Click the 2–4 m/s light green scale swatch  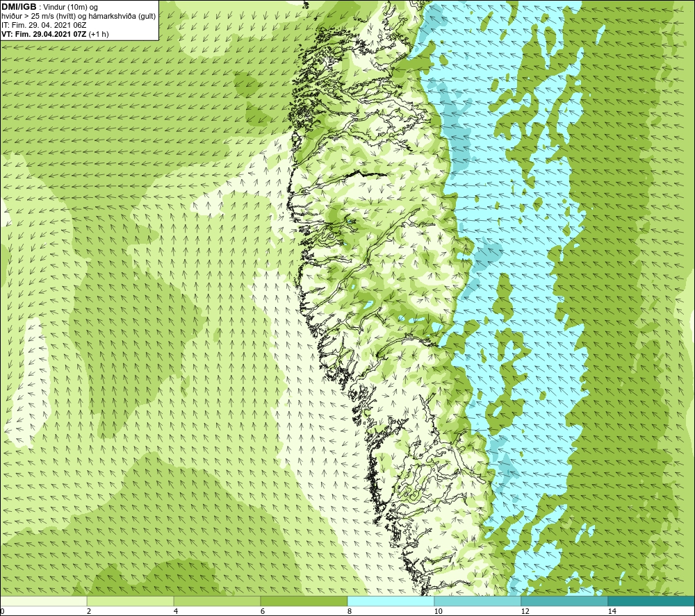pos(130,601)
